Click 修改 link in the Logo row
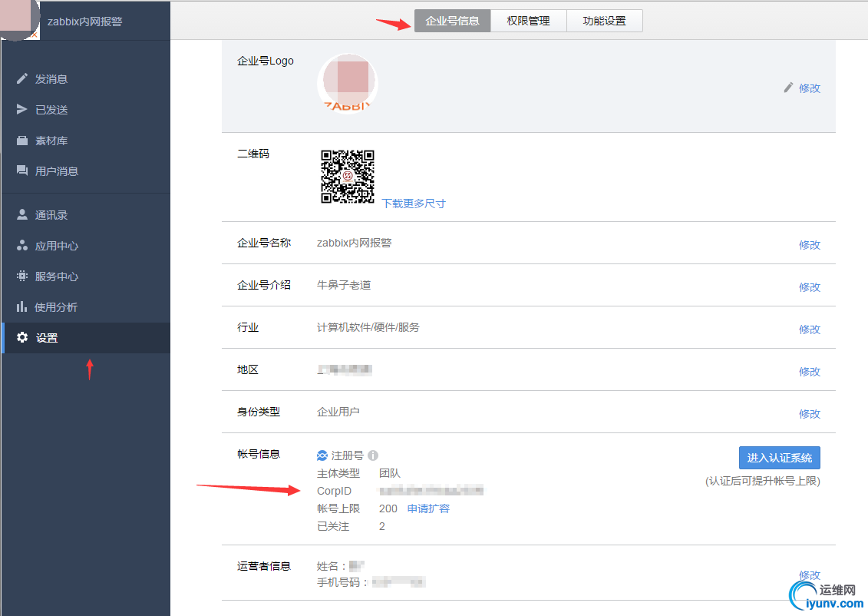The image size is (868, 616). (x=810, y=88)
